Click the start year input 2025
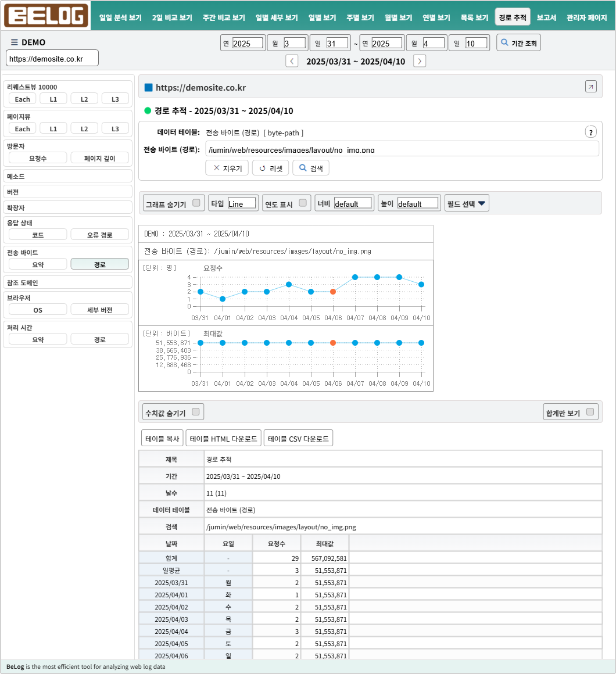Viewport: 616px width, 674px height. tap(248, 43)
